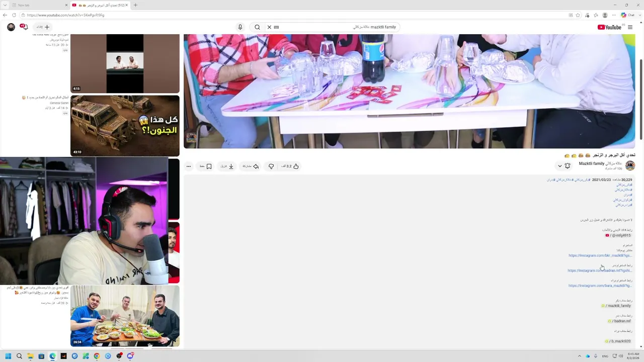
Task: Save the video to a playlist
Action: coord(206,166)
